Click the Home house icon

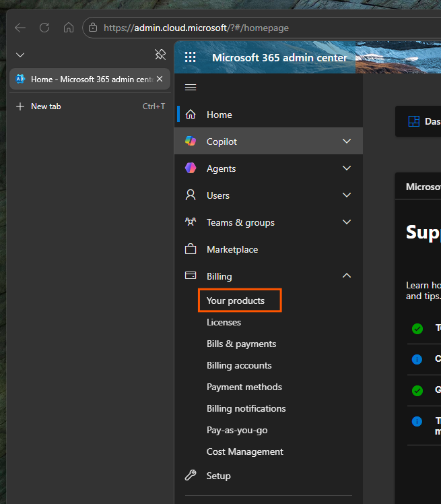click(191, 114)
